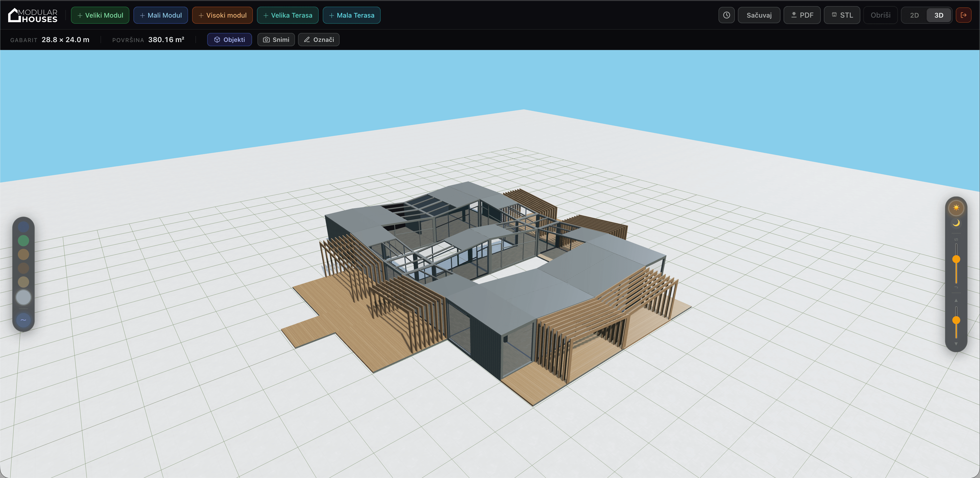Add a Veliki Modul
The image size is (980, 478).
click(100, 15)
